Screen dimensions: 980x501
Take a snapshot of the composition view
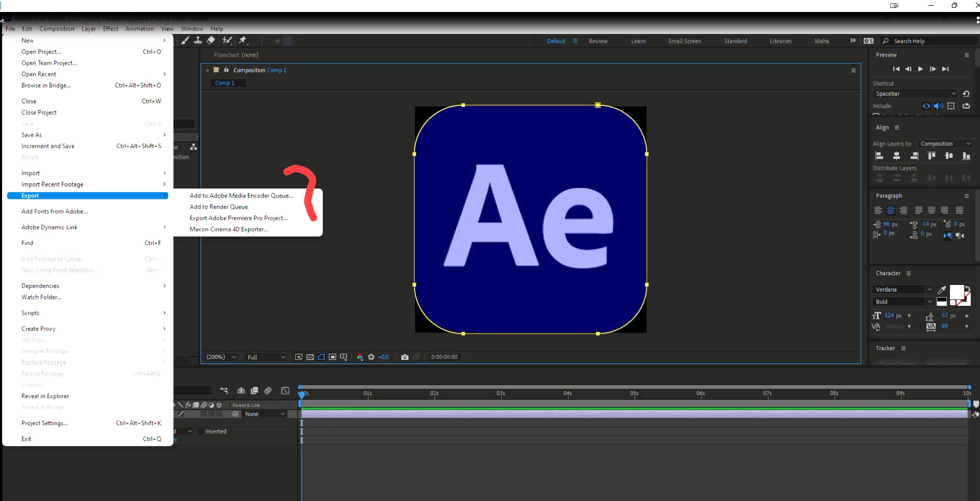[x=406, y=357]
